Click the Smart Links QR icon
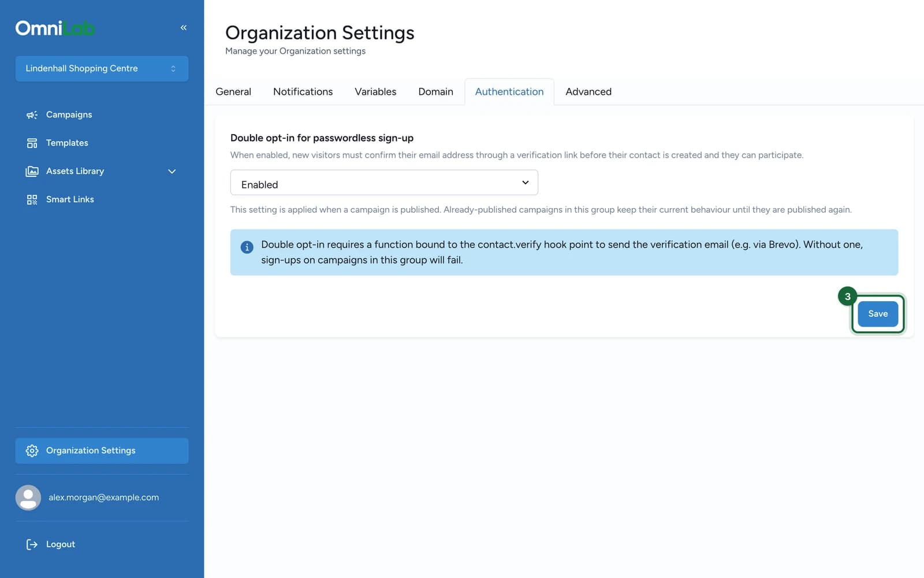The height and width of the screenshot is (578, 924). tap(32, 200)
